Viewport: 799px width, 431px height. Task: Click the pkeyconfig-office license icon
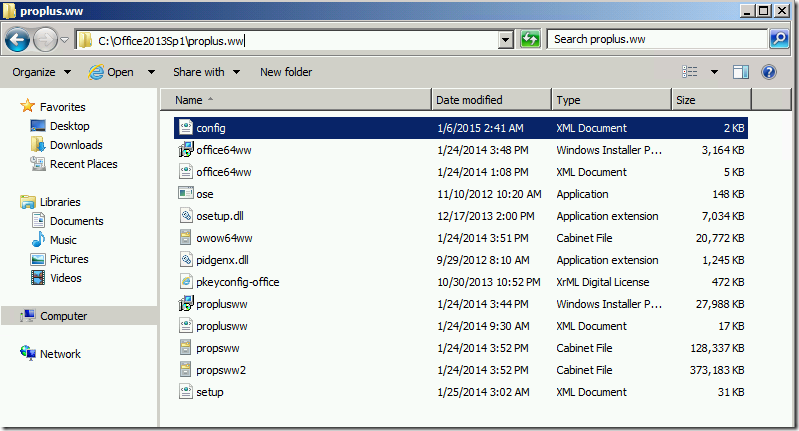click(185, 282)
